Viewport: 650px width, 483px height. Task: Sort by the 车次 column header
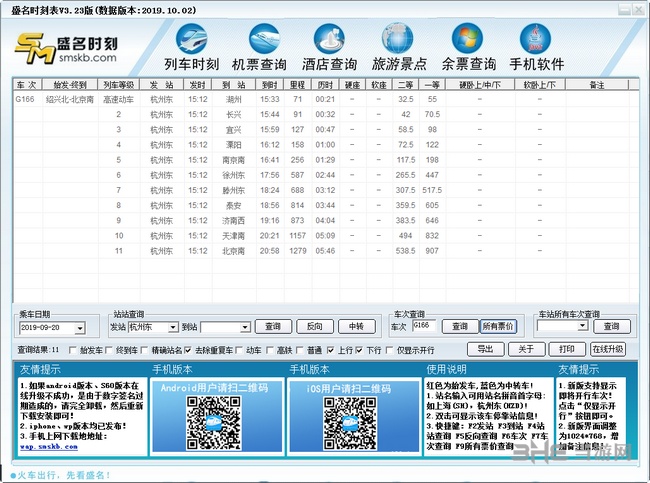coord(27,85)
